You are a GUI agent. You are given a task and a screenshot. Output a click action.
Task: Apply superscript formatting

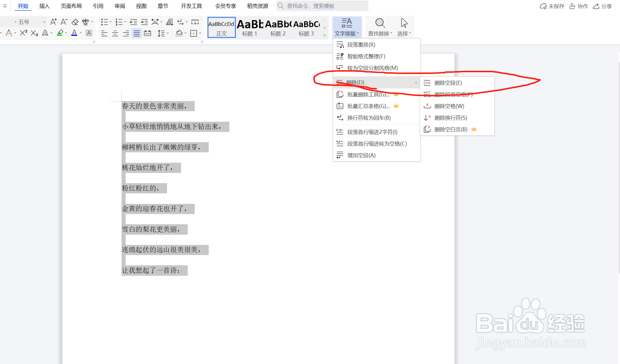(x=23, y=33)
